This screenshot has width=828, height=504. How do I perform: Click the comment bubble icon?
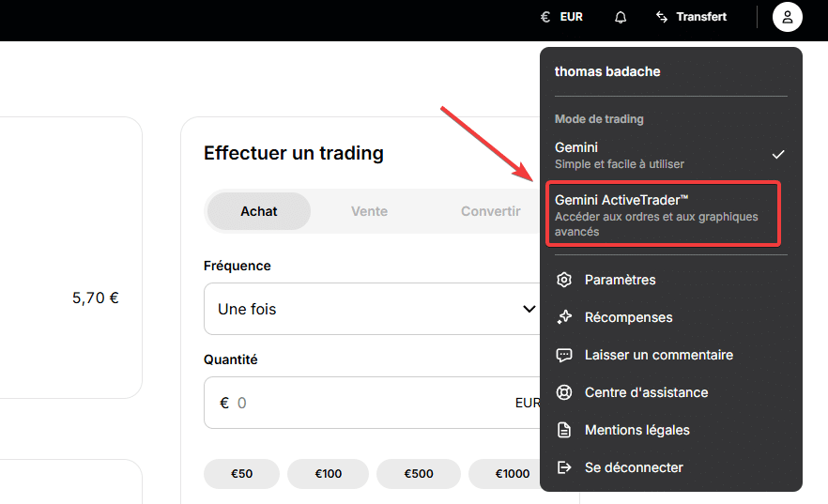click(564, 355)
